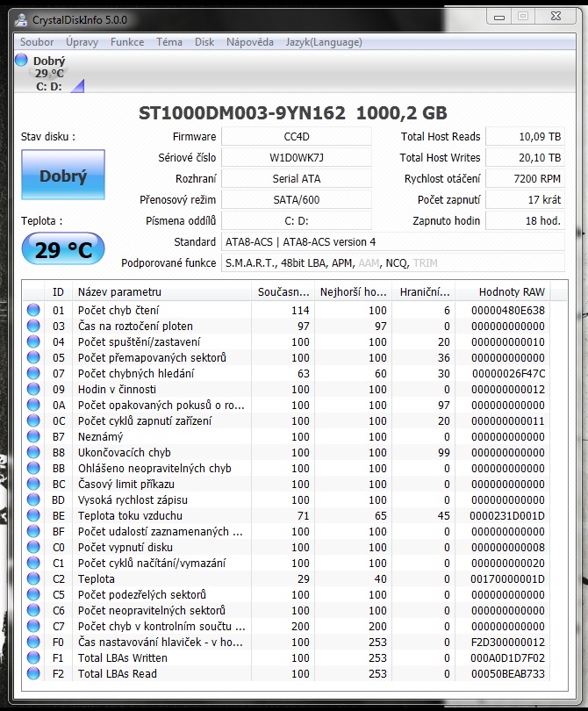Click the status orb for row 0A
The image size is (588, 711).
(33, 405)
